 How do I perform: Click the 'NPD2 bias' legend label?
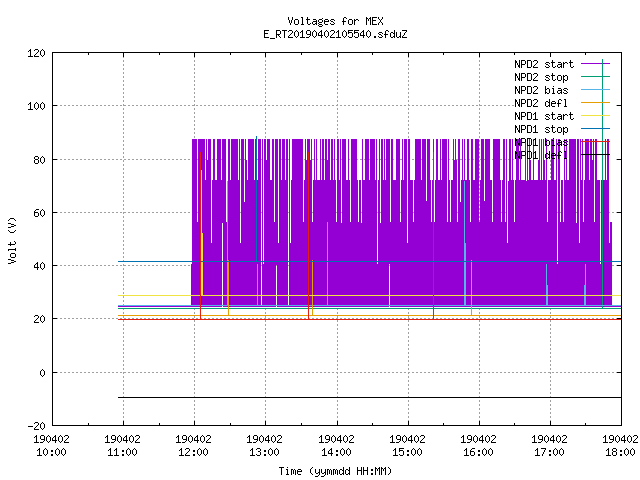[x=541, y=90]
